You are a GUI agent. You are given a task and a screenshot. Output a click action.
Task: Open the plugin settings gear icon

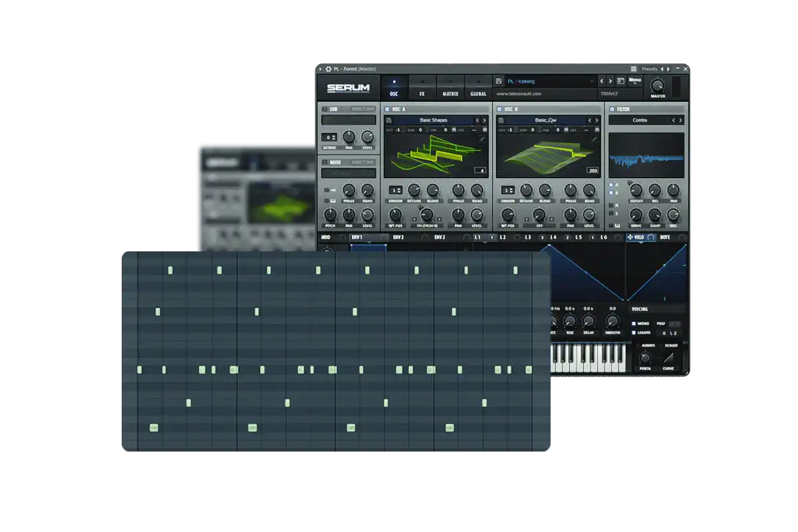(x=329, y=68)
